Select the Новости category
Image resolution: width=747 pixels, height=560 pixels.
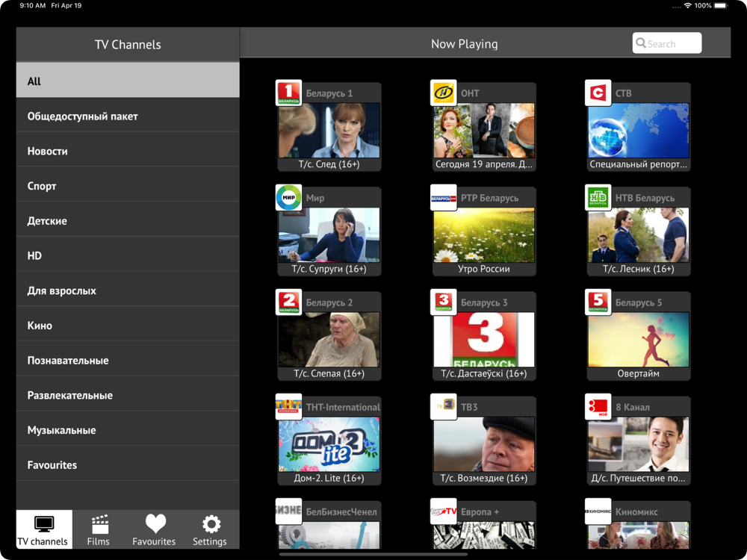pos(128,151)
